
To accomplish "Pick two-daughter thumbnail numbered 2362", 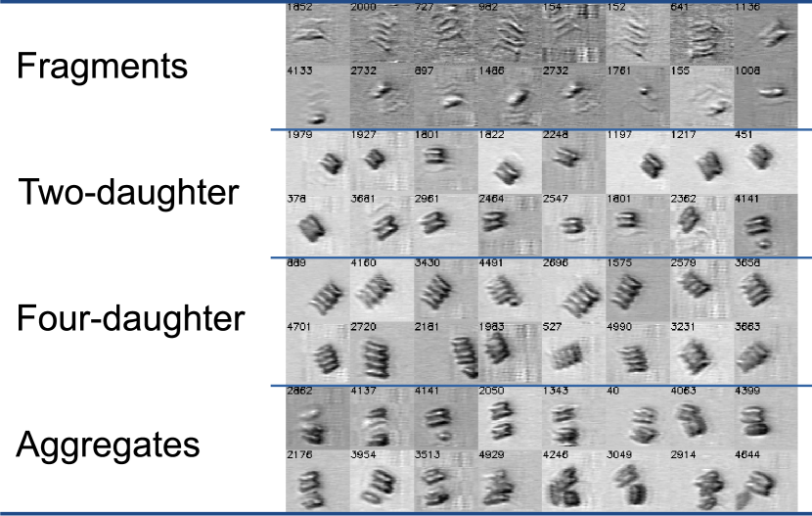I will (701, 225).
